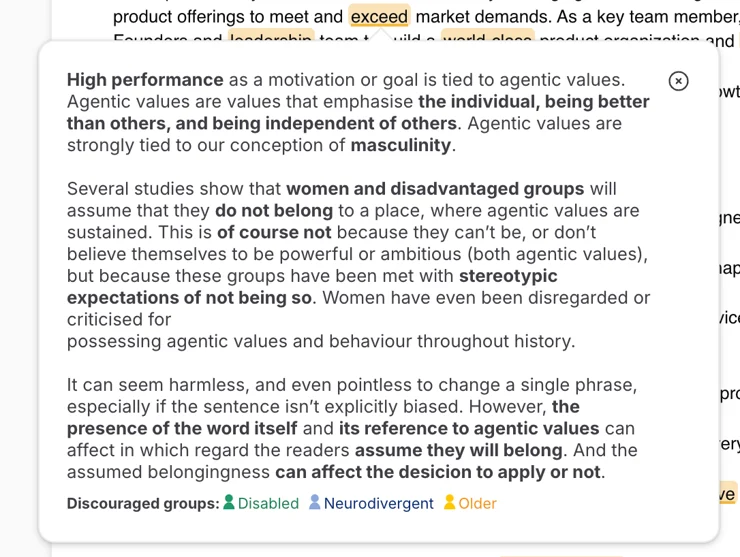This screenshot has height=557, width=740.
Task: Click the partially hidden "world-class" highlight
Action: tap(487, 39)
